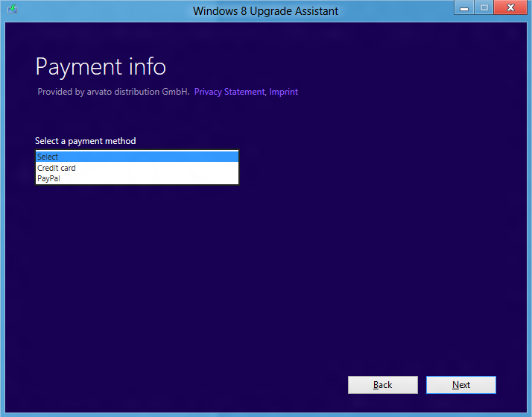
Task: Open the Imprint link
Action: click(x=283, y=92)
